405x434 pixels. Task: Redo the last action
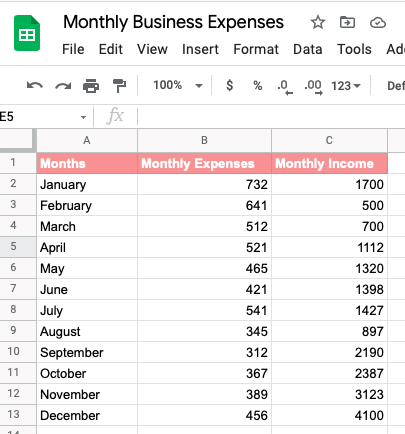(x=63, y=86)
